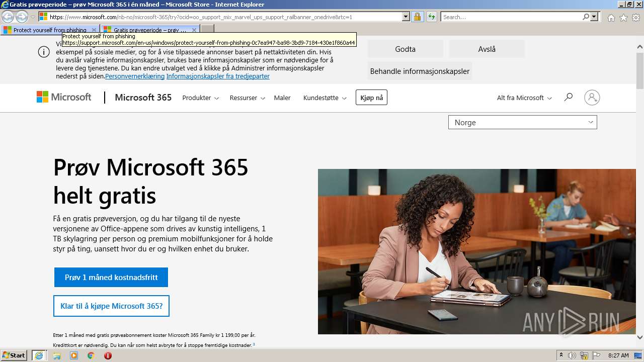Close the 'Gratis prøveperiode' tab
The image size is (644, 362).
[194, 30]
